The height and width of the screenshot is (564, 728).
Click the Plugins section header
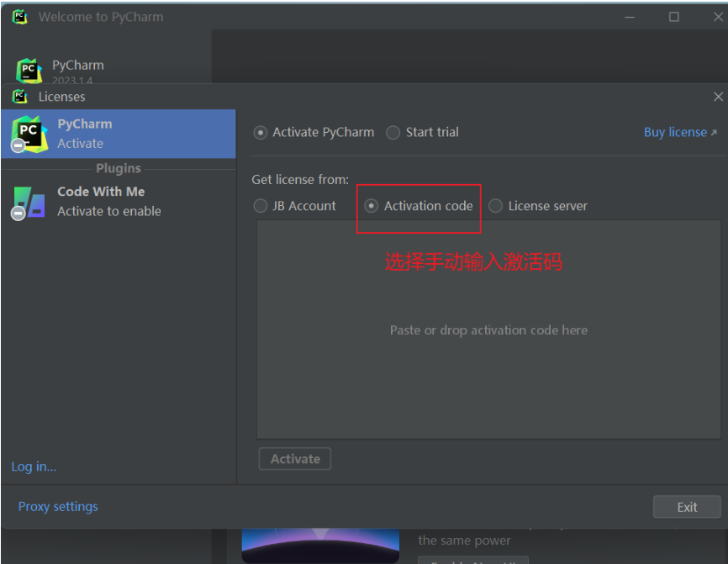pos(119,168)
